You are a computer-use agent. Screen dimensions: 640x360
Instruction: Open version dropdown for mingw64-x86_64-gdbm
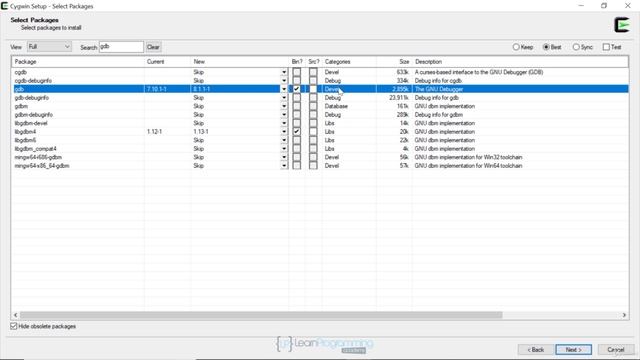pyautogui.click(x=284, y=166)
